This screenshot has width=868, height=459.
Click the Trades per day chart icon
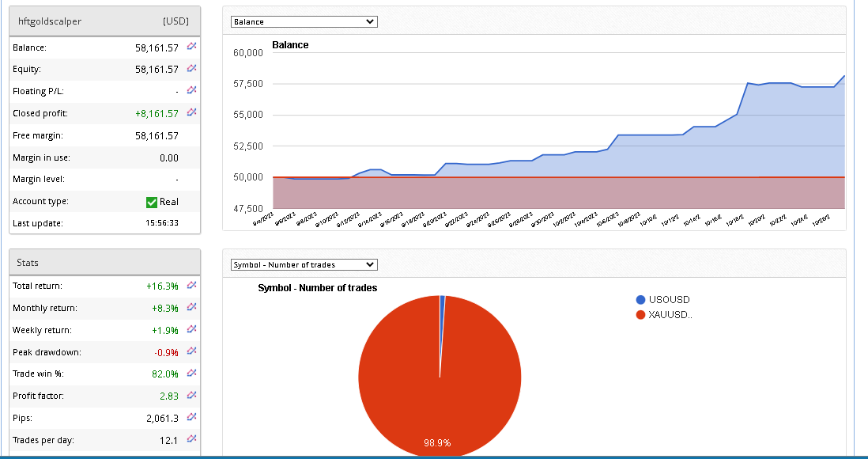point(191,439)
